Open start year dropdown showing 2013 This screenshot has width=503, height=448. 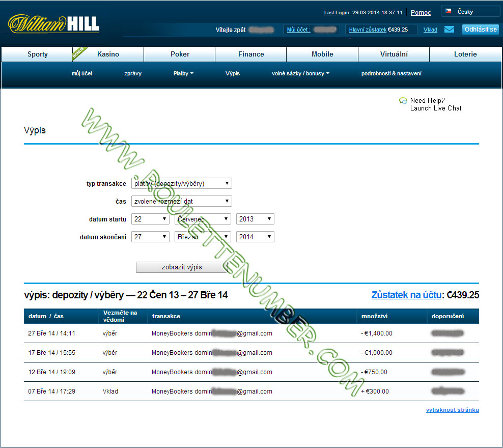[x=255, y=219]
